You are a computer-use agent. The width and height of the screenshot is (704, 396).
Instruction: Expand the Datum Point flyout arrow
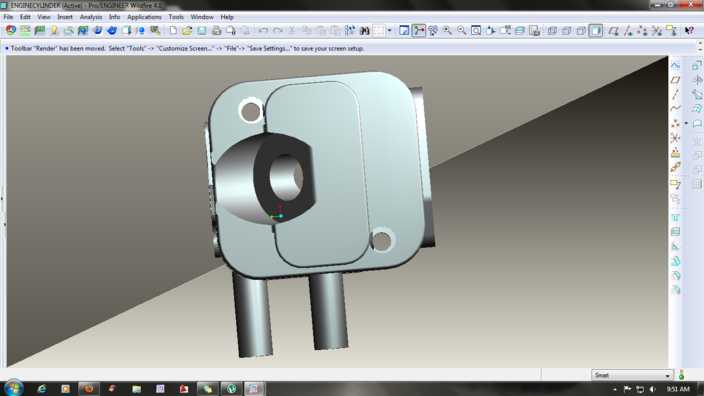pyautogui.click(x=686, y=123)
